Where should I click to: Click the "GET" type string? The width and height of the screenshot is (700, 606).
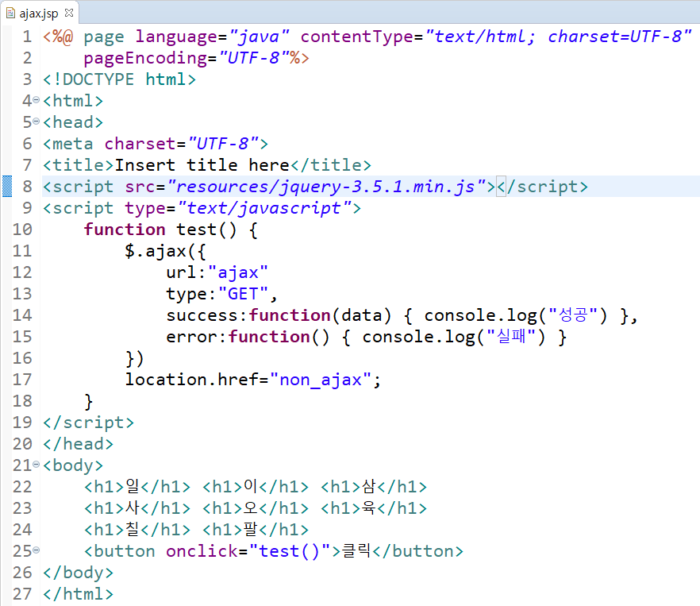pos(244,294)
